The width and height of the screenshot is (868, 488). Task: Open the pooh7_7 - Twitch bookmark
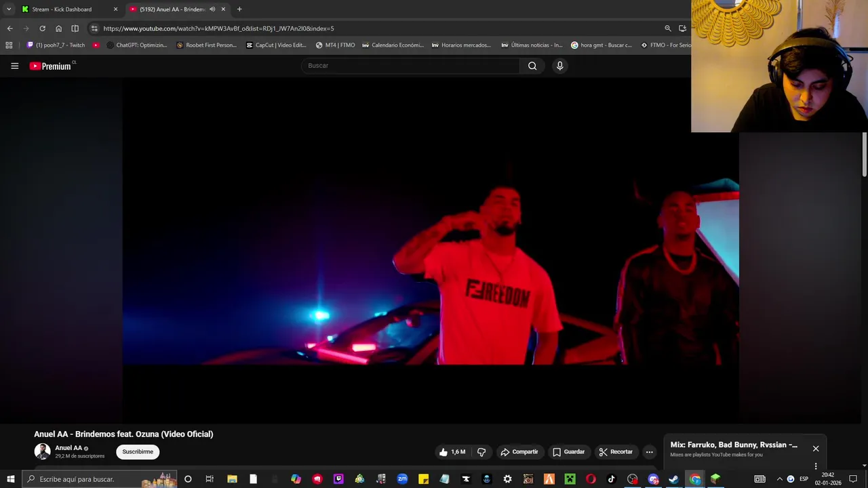[x=56, y=45]
